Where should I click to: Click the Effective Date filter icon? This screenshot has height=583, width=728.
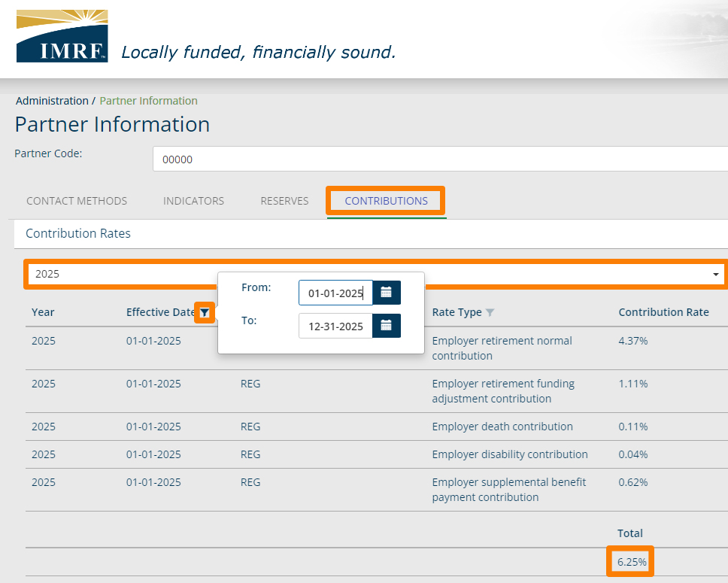click(x=205, y=312)
